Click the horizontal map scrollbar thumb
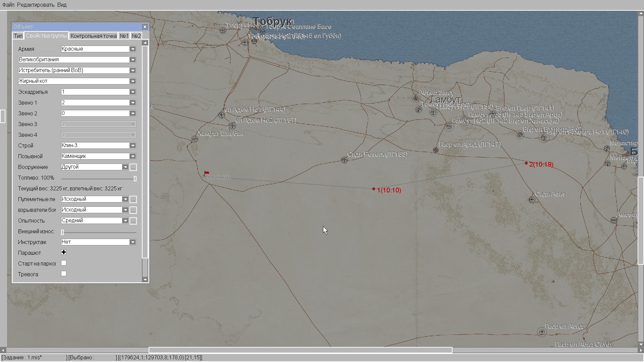 coord(300,350)
